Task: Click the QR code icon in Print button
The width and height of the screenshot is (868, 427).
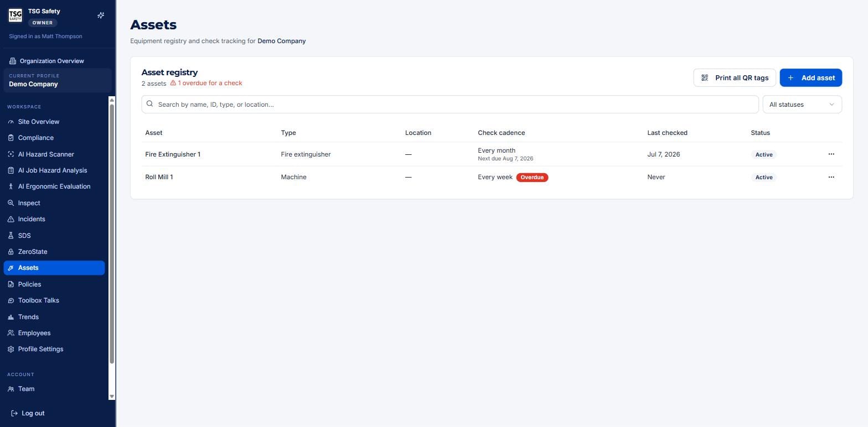Action: tap(705, 78)
